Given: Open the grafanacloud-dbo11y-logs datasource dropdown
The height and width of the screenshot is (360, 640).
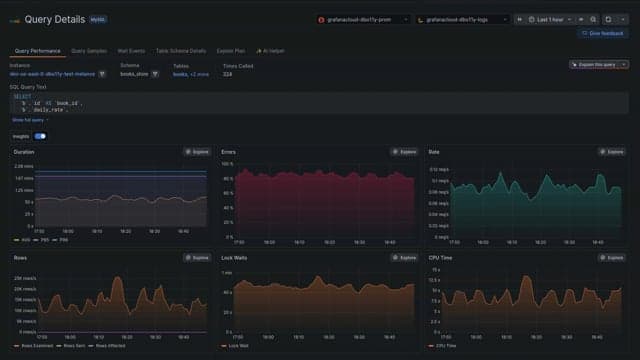Looking at the screenshot, I should [462, 20].
